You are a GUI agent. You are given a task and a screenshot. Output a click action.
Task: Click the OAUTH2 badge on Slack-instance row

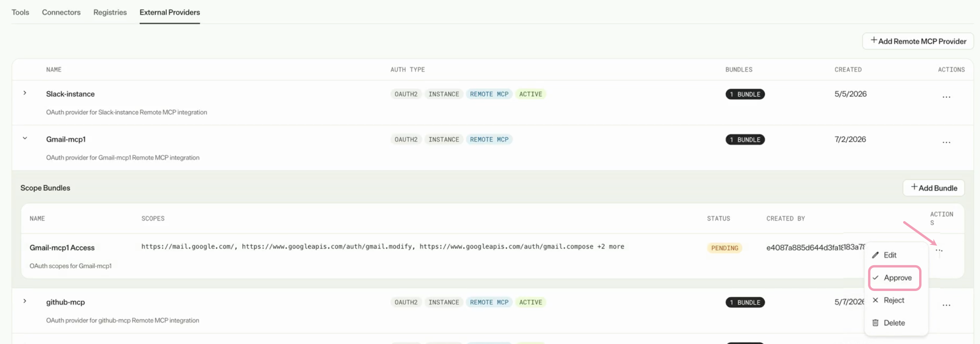pyautogui.click(x=406, y=94)
